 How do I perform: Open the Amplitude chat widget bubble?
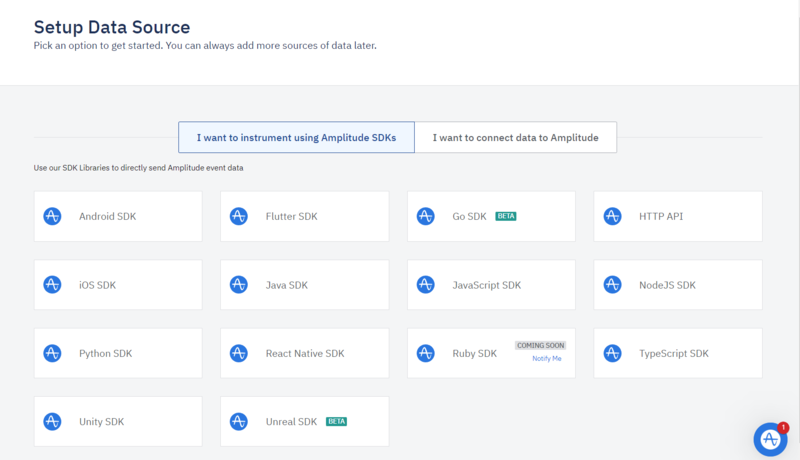click(x=770, y=439)
